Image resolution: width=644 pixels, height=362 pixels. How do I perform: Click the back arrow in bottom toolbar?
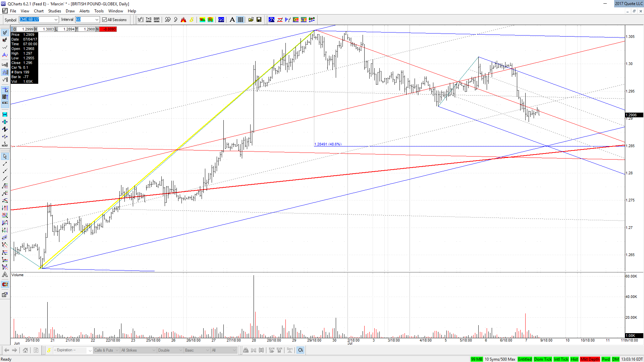pos(6,350)
